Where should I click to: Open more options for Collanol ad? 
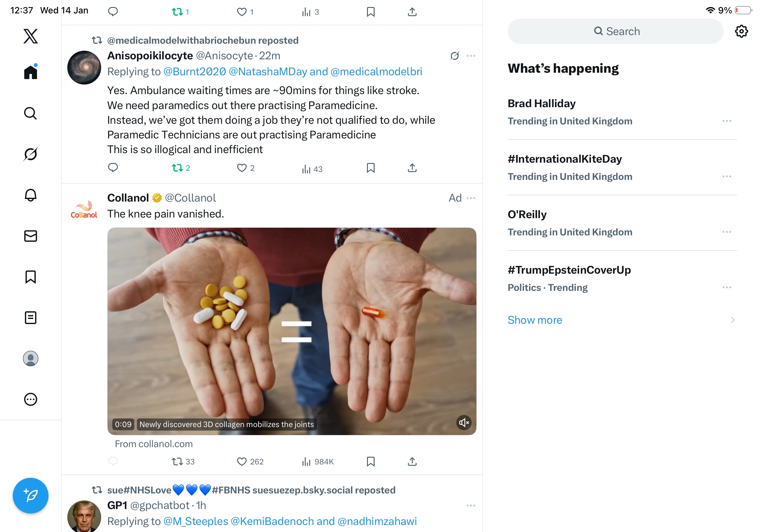click(x=471, y=198)
